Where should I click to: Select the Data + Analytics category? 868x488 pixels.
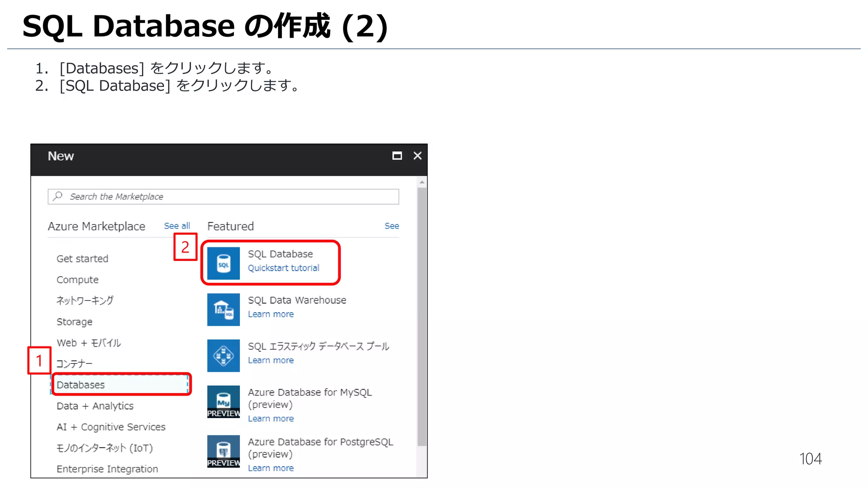pyautogui.click(x=95, y=406)
